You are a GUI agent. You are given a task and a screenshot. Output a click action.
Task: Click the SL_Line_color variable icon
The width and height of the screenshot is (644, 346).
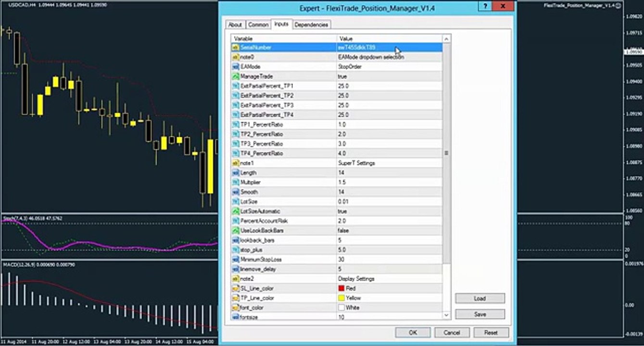[x=236, y=288]
